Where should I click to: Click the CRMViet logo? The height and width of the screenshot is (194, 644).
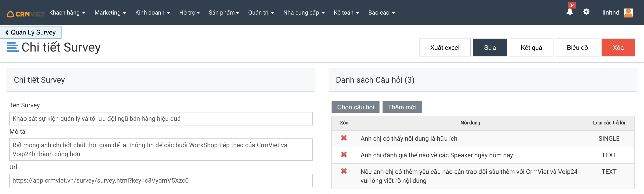tap(25, 14)
